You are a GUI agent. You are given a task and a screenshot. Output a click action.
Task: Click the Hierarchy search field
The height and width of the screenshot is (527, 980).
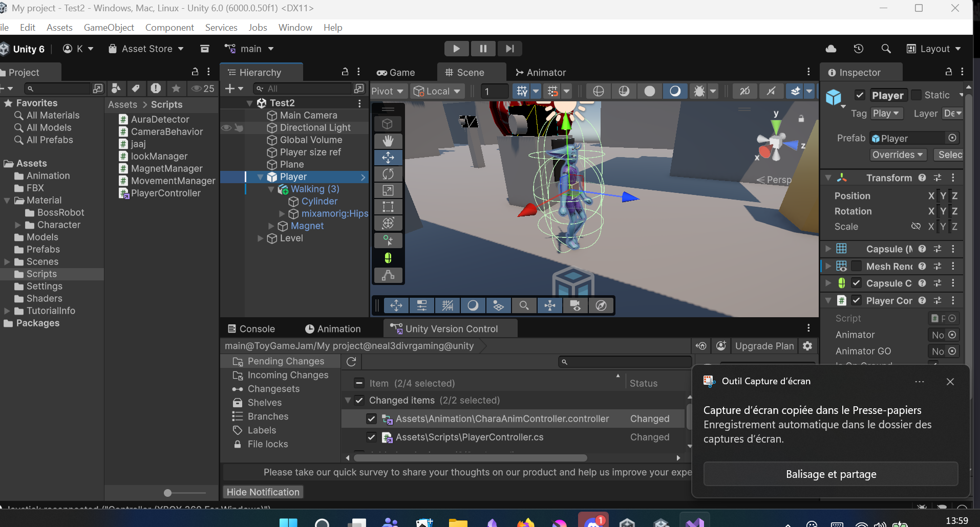click(x=303, y=89)
